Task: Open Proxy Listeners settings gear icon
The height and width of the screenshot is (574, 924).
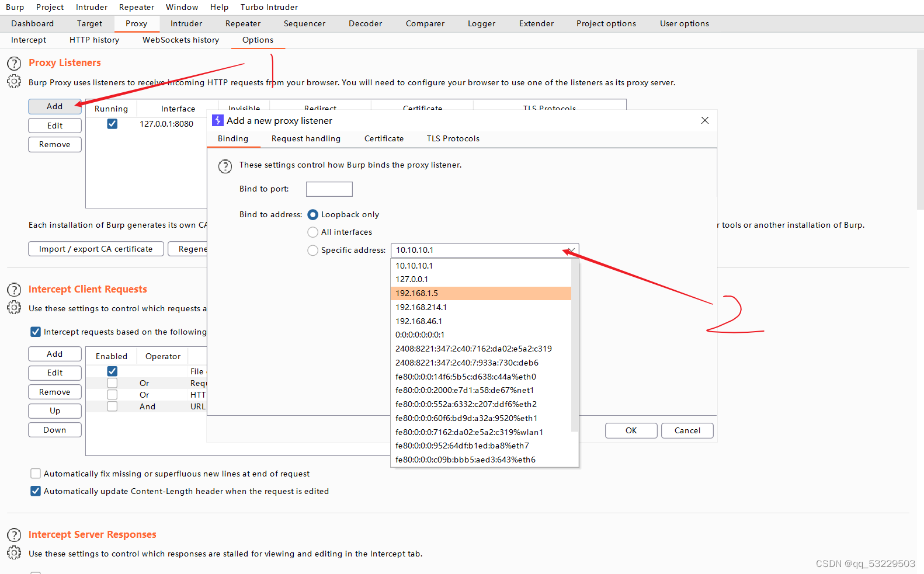Action: [x=14, y=81]
